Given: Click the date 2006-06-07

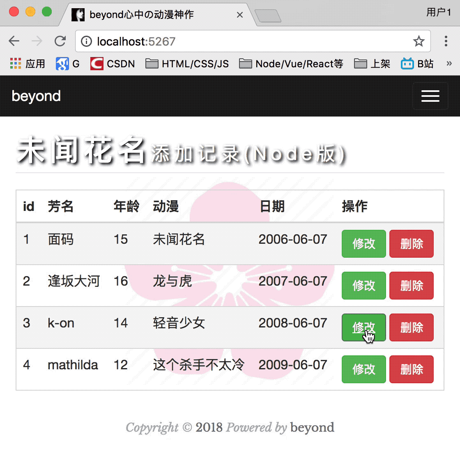Looking at the screenshot, I should [293, 239].
